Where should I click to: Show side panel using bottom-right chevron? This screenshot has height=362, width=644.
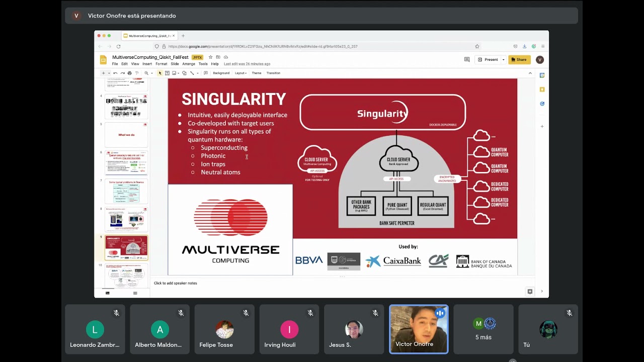[542, 291]
